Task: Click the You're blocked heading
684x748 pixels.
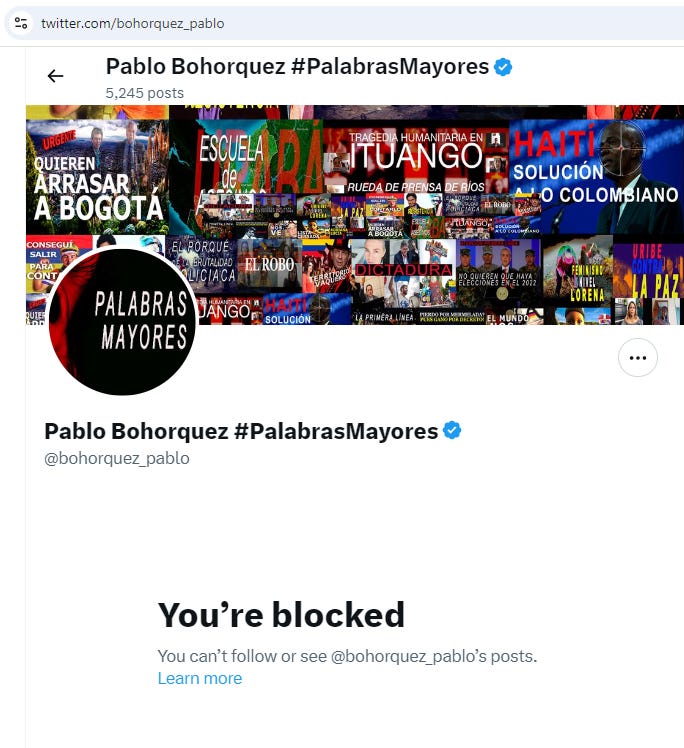Action: click(x=281, y=615)
